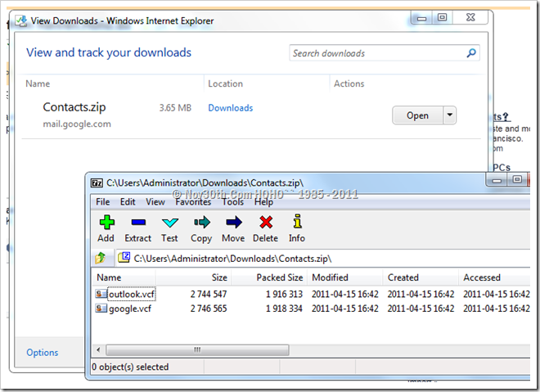Go up one folder level in 7-Zip
The height and width of the screenshot is (392, 540).
click(101, 258)
